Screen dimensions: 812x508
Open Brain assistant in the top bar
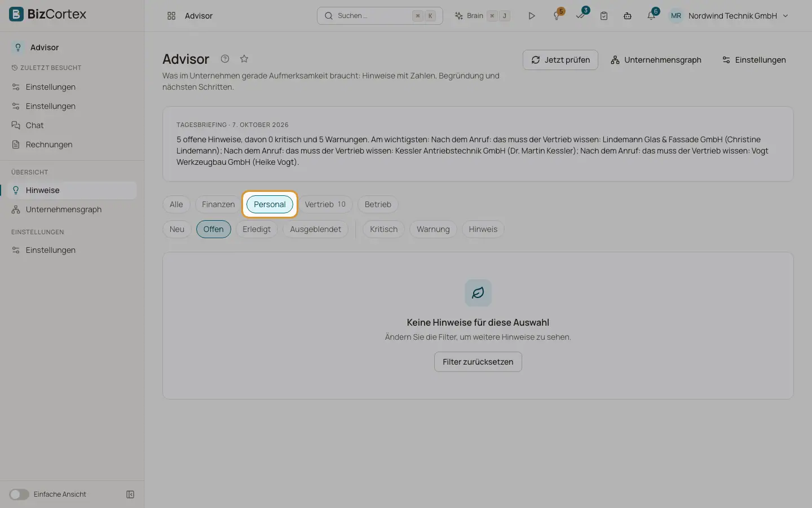pos(483,16)
